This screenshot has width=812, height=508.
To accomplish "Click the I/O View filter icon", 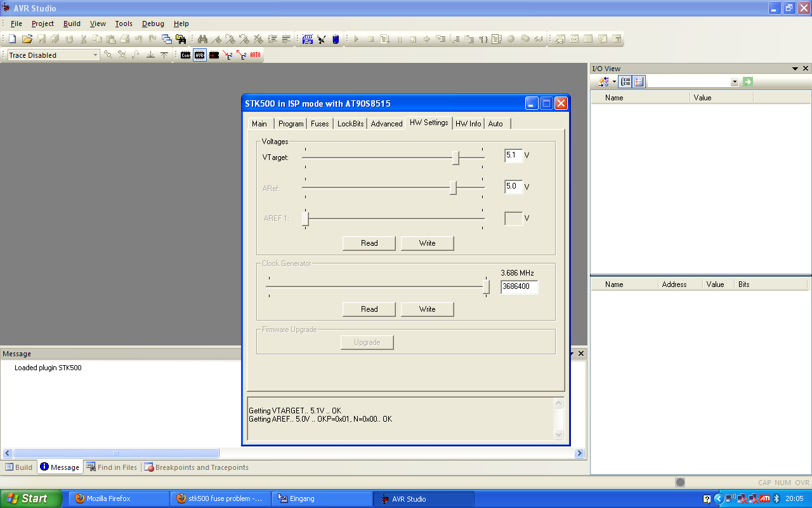I will (603, 82).
